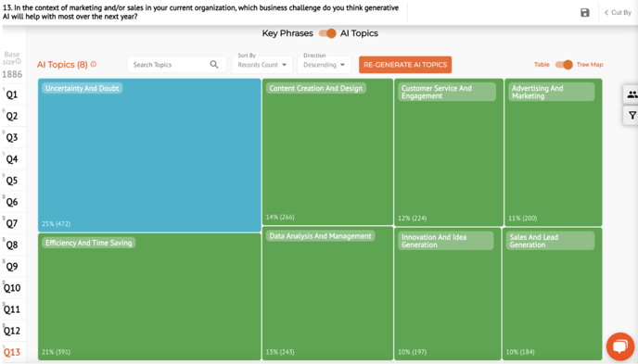Image resolution: width=638 pixels, height=364 pixels.
Task: Toggle Key Phrases / AI Topics switch
Action: point(327,33)
